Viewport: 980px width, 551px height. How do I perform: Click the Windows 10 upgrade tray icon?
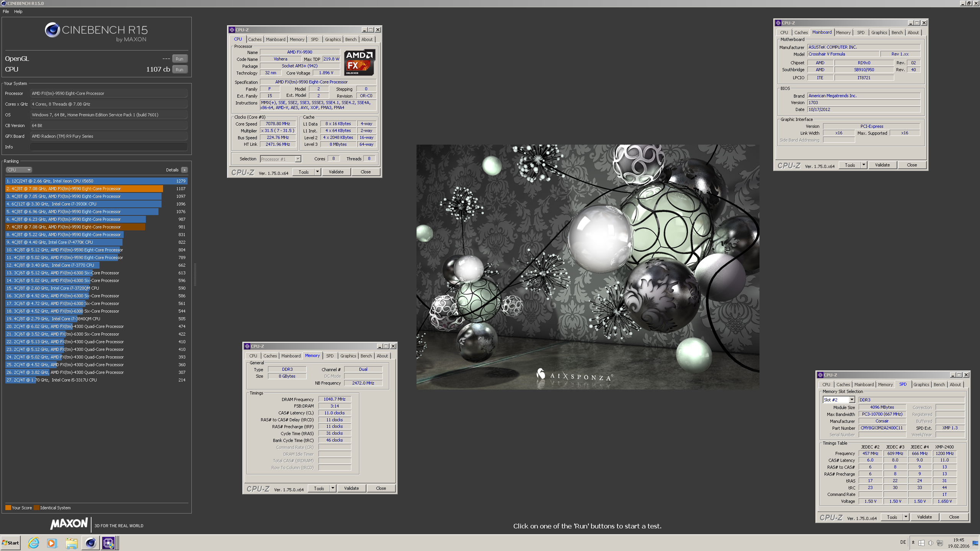pos(921,543)
